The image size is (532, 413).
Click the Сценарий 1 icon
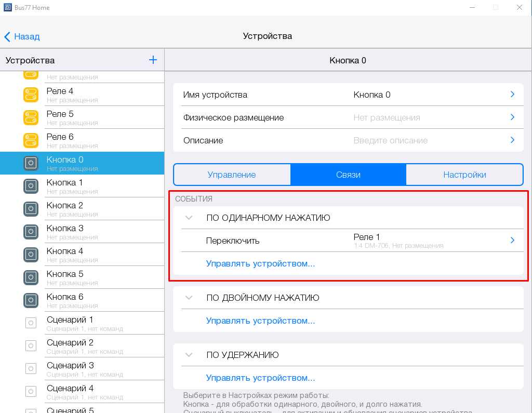pos(31,323)
